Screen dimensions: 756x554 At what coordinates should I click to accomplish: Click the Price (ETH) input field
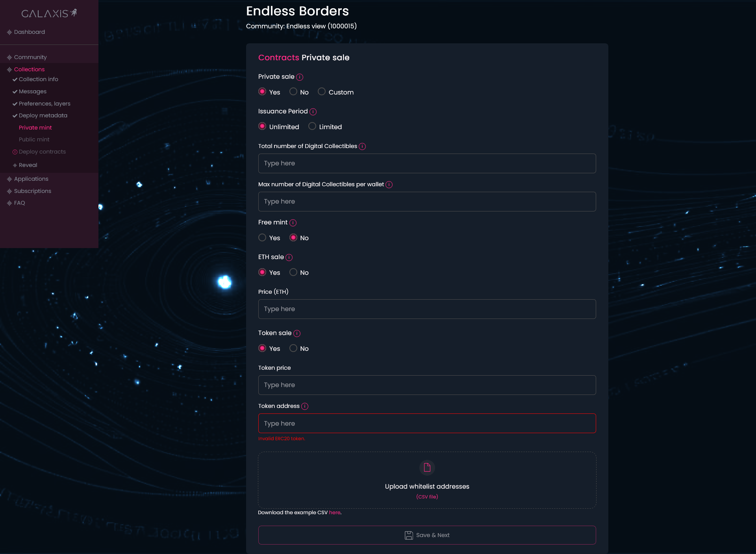point(427,309)
